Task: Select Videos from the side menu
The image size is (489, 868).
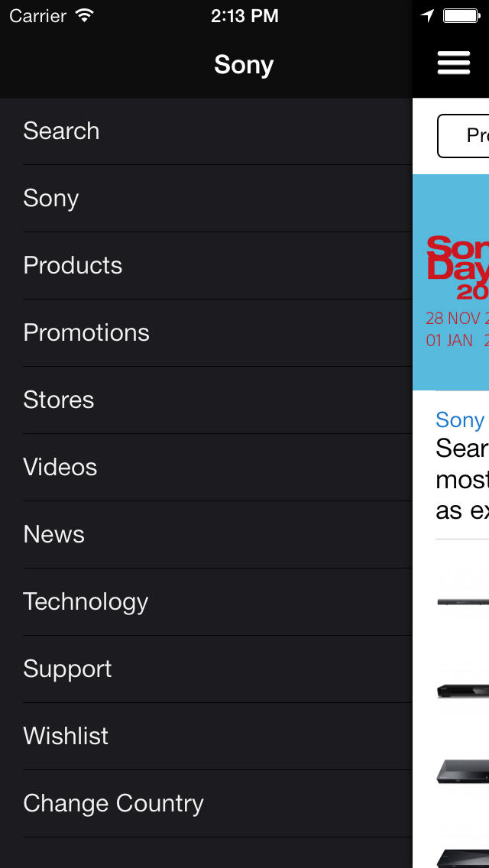Action: point(60,468)
